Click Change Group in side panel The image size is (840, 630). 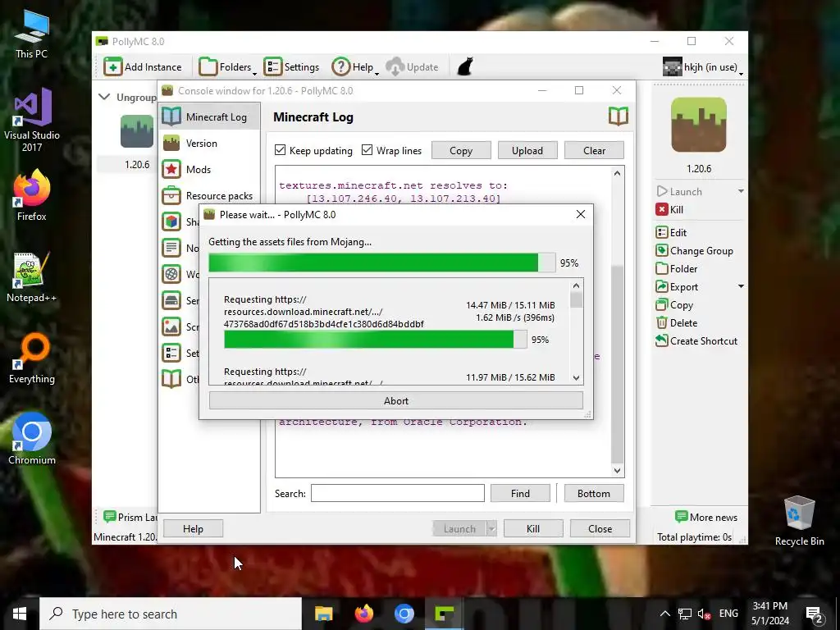click(694, 251)
